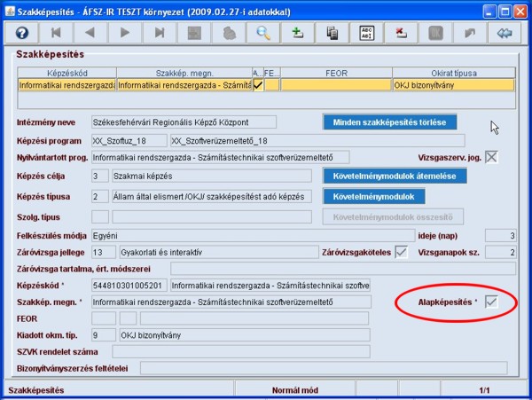532x400 pixels.
Task: Delete record using red X toolbar icon
Action: pyautogui.click(x=400, y=33)
